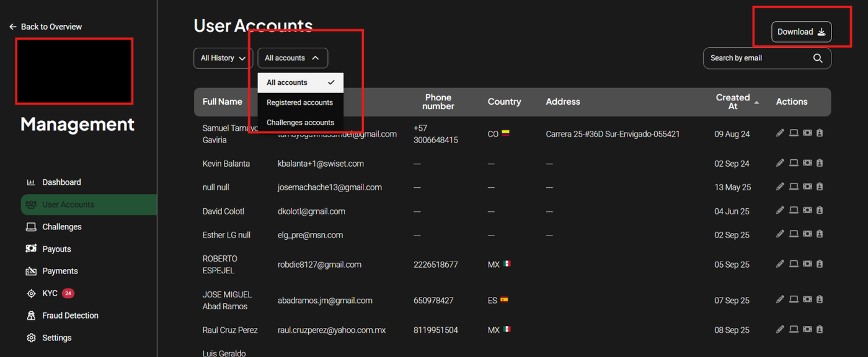This screenshot has width=868, height=357.
Task: Open the KYC section in sidebar
Action: tap(50, 293)
